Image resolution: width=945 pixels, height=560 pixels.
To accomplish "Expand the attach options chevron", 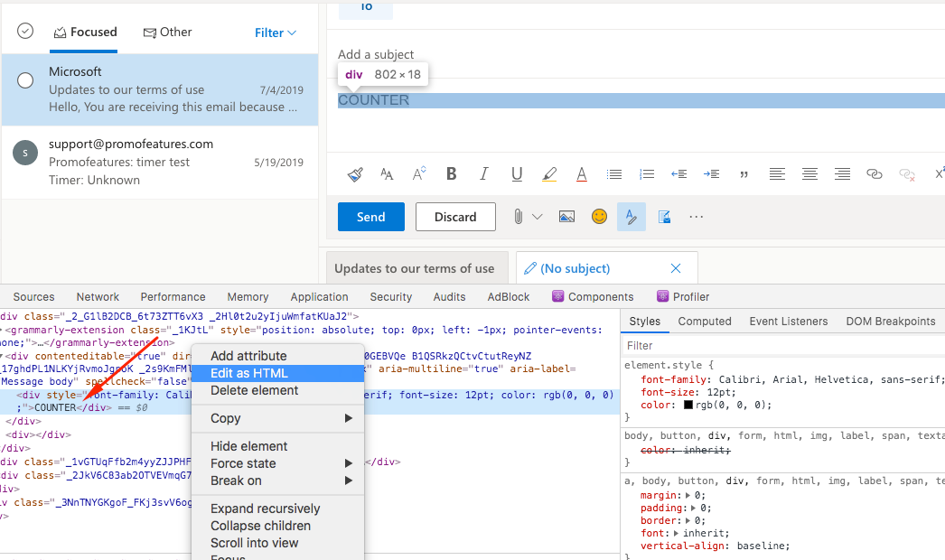I will click(538, 217).
